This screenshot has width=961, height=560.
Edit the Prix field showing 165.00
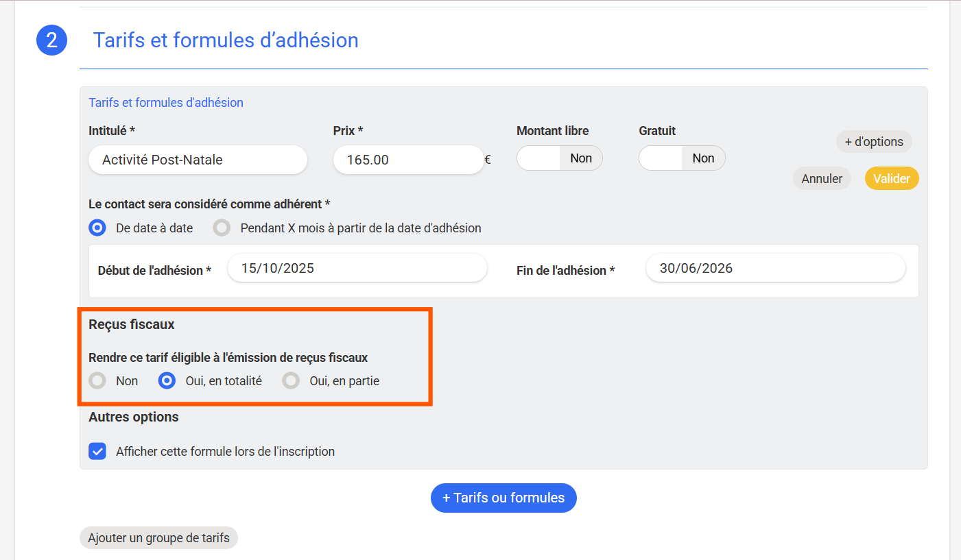(408, 160)
